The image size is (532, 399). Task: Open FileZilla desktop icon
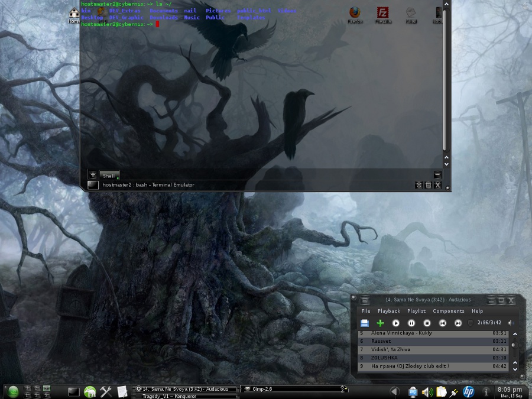pos(383,15)
